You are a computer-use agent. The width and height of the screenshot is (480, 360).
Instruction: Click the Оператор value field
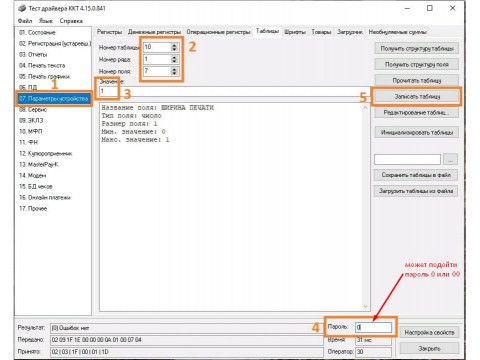point(373,352)
